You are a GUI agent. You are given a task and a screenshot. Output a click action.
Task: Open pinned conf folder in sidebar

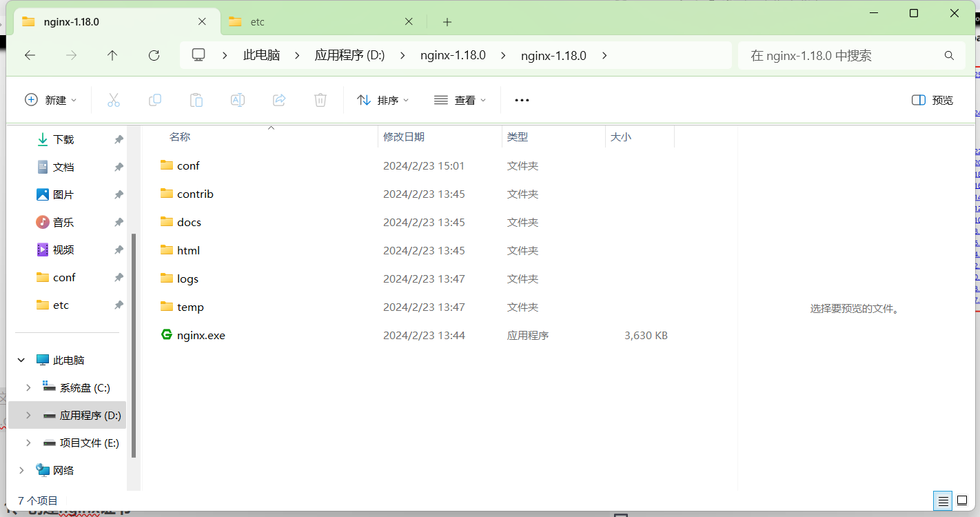(64, 277)
